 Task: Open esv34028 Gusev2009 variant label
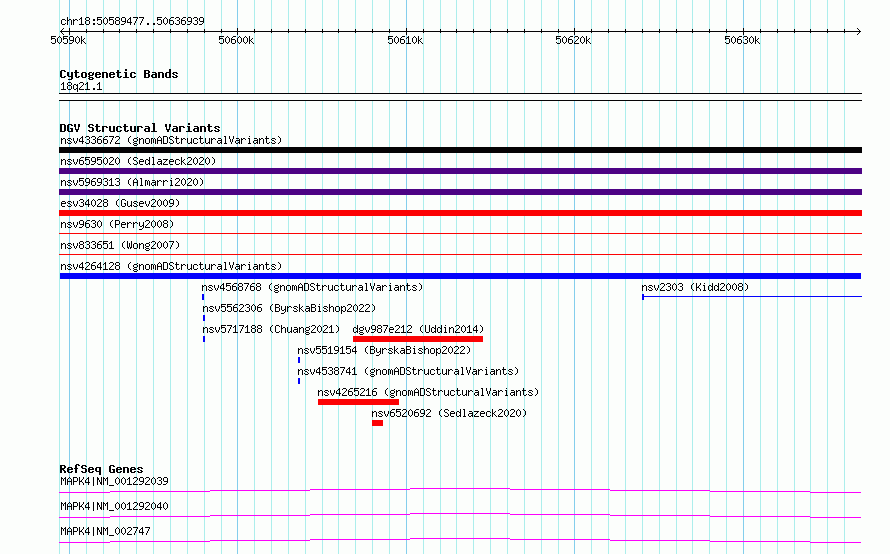(x=120, y=203)
